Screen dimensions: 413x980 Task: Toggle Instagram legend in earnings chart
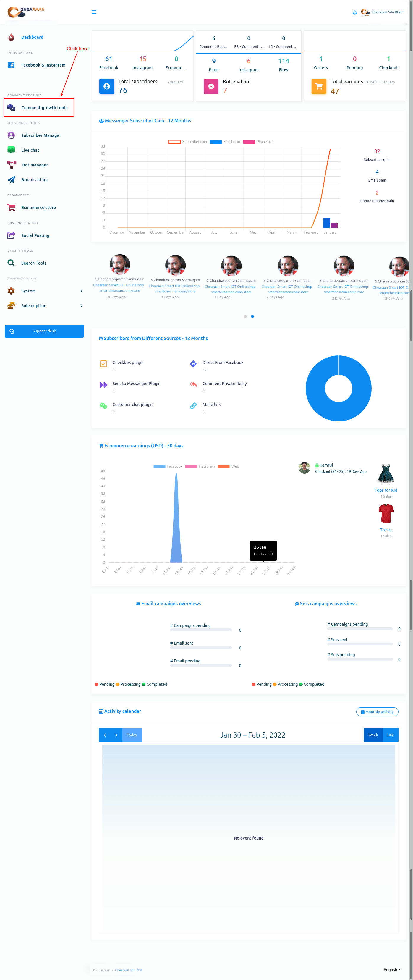(x=200, y=466)
